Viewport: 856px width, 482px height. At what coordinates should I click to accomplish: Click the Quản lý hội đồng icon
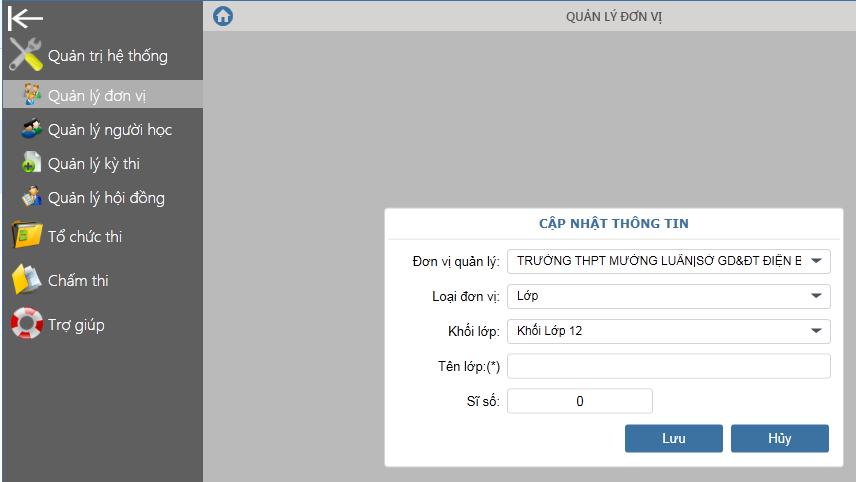point(32,197)
